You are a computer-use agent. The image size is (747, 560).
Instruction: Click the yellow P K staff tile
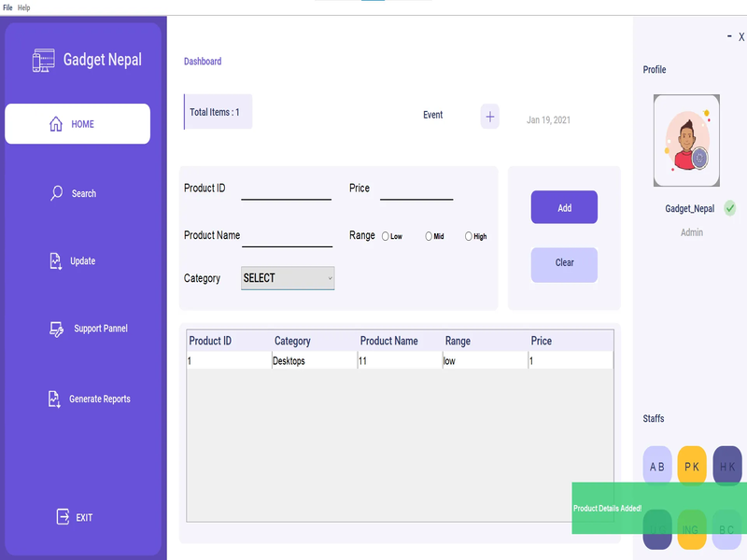pos(692,466)
